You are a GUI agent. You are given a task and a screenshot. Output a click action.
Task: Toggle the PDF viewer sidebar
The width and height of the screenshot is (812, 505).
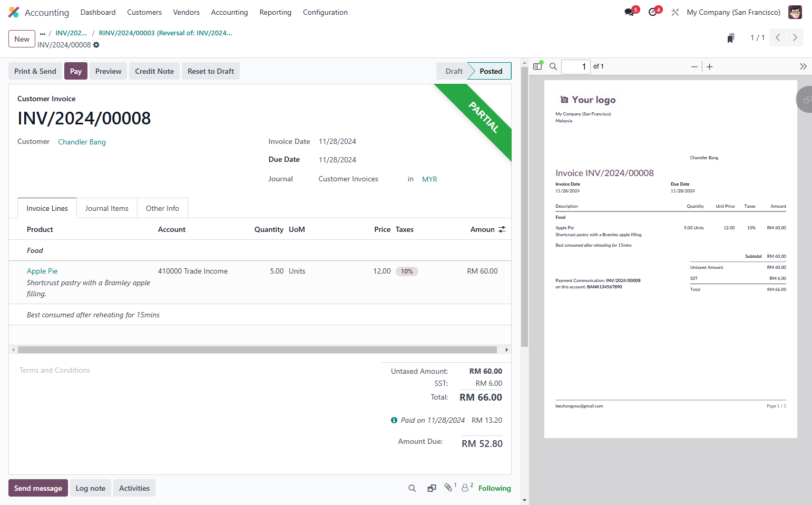click(x=537, y=66)
